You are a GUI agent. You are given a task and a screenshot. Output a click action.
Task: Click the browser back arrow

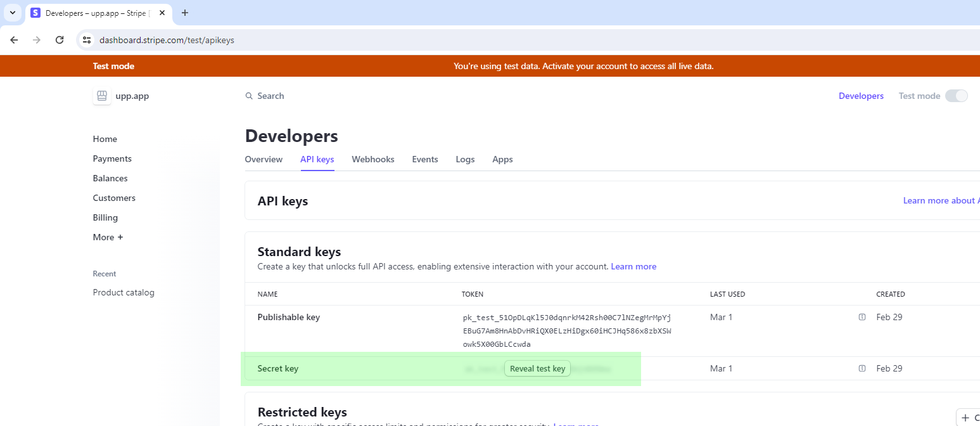click(14, 40)
